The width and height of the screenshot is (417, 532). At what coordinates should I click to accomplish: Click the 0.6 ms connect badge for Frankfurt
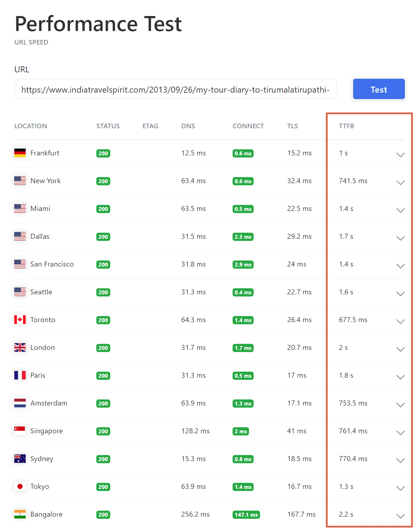coord(243,153)
